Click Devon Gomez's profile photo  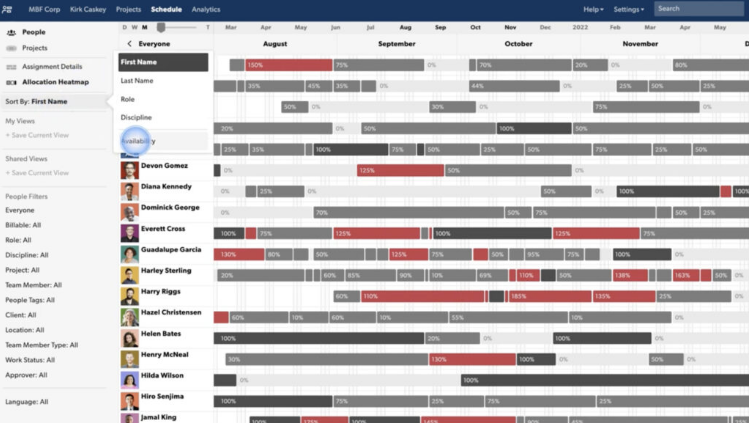point(130,169)
